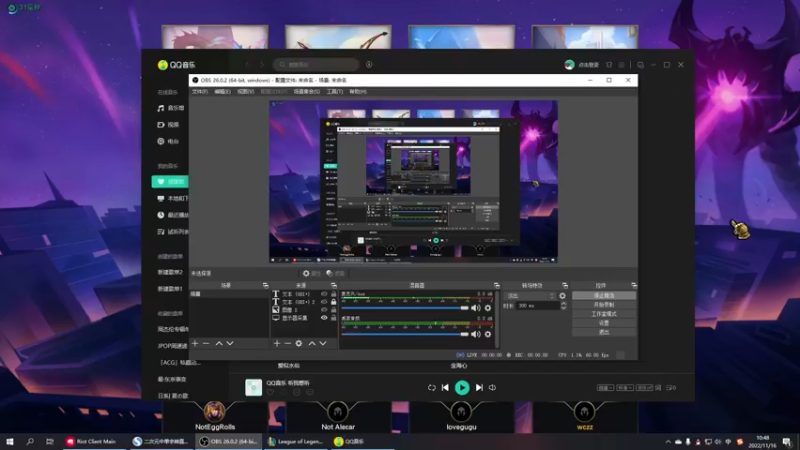Open 设置 settings from OBS controls
Viewport: 800px width, 450px height.
click(x=604, y=323)
